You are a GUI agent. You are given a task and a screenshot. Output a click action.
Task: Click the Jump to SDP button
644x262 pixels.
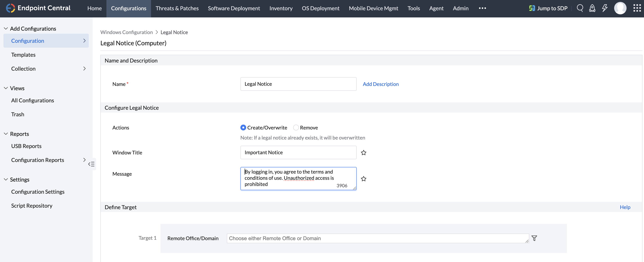(548, 8)
